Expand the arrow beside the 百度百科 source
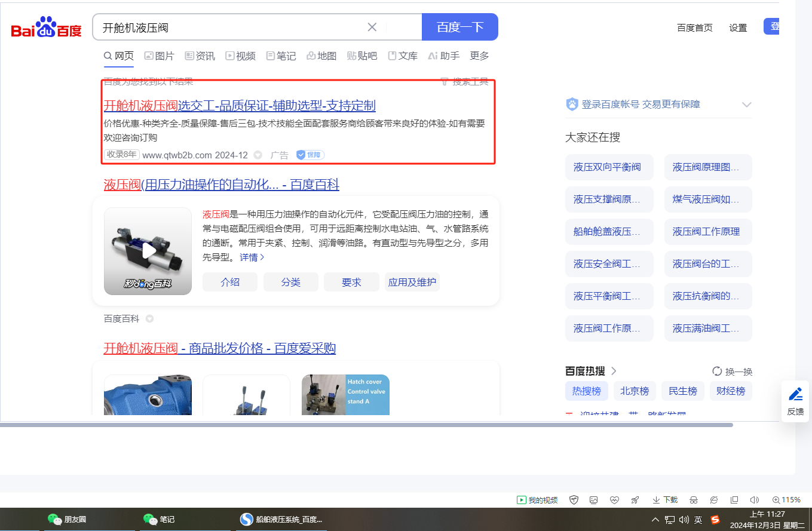The width and height of the screenshot is (812, 531). (x=150, y=319)
